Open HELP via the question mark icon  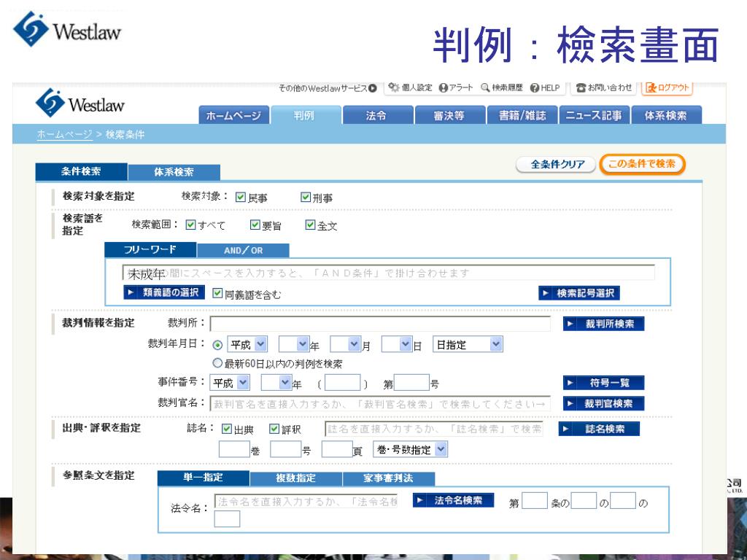pos(535,87)
